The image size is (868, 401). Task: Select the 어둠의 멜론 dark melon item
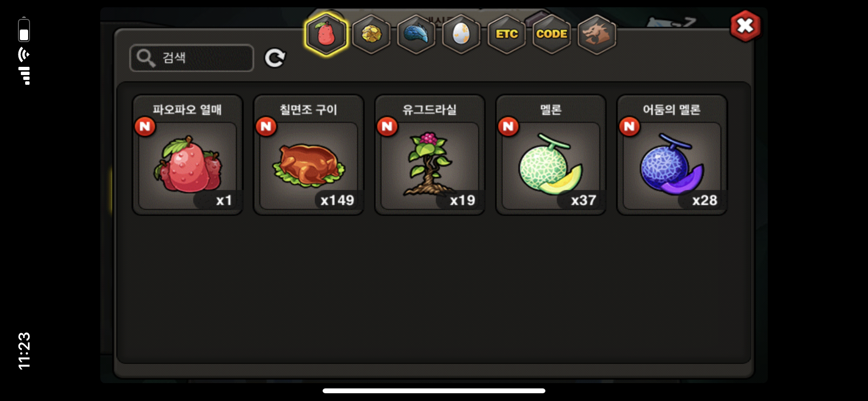[x=672, y=155]
